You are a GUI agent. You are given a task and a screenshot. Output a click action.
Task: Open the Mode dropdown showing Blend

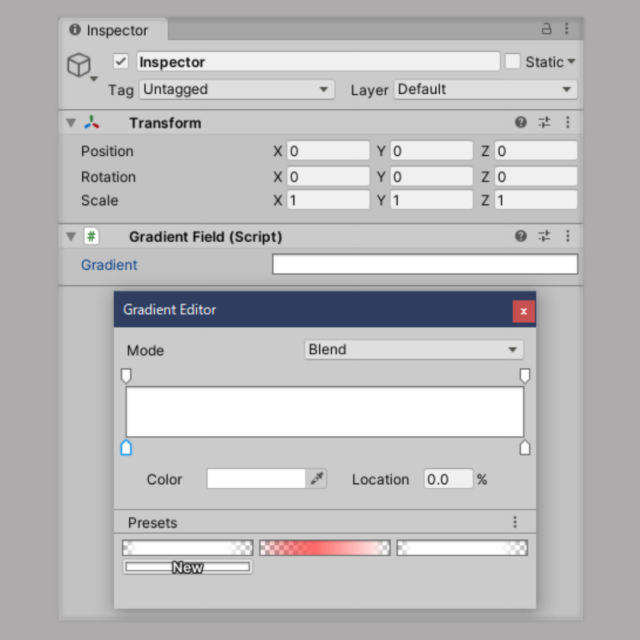[x=414, y=350]
